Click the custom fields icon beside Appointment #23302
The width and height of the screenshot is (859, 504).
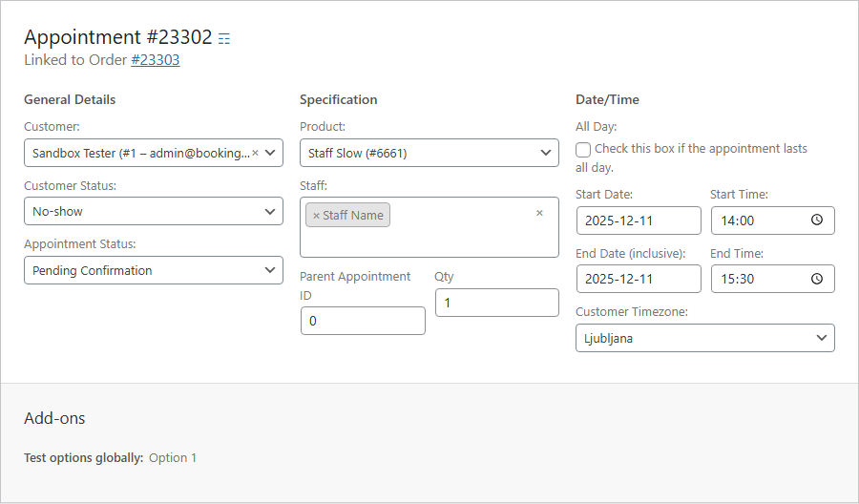pyautogui.click(x=224, y=39)
